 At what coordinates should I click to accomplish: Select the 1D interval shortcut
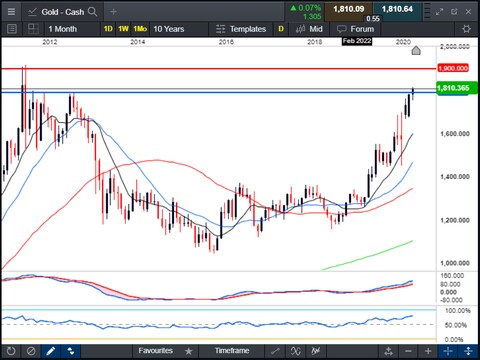coord(108,29)
